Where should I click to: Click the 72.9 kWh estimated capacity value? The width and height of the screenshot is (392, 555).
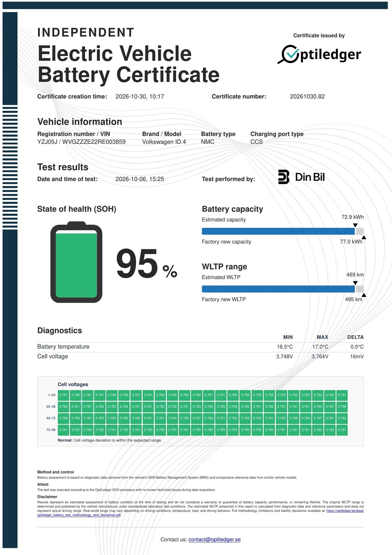(353, 217)
